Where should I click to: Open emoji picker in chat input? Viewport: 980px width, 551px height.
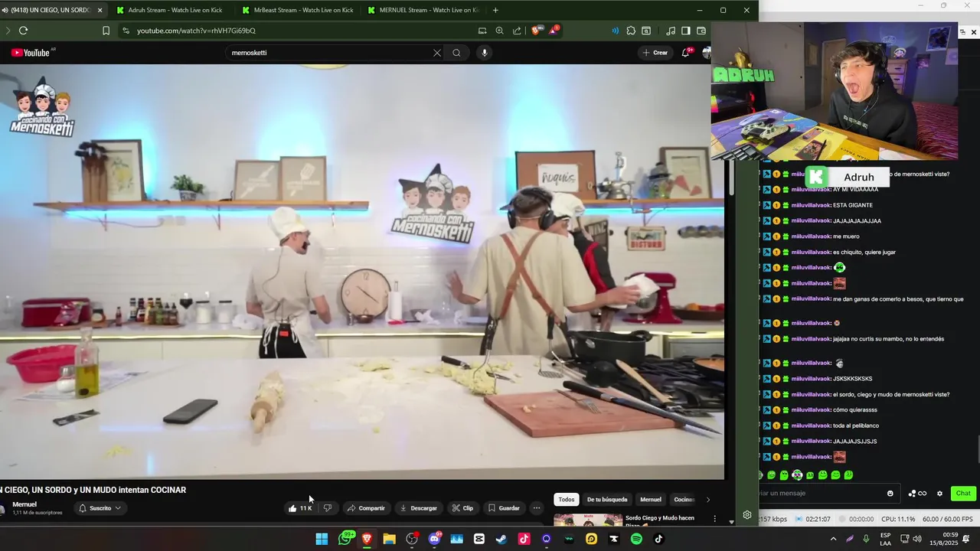pyautogui.click(x=890, y=494)
